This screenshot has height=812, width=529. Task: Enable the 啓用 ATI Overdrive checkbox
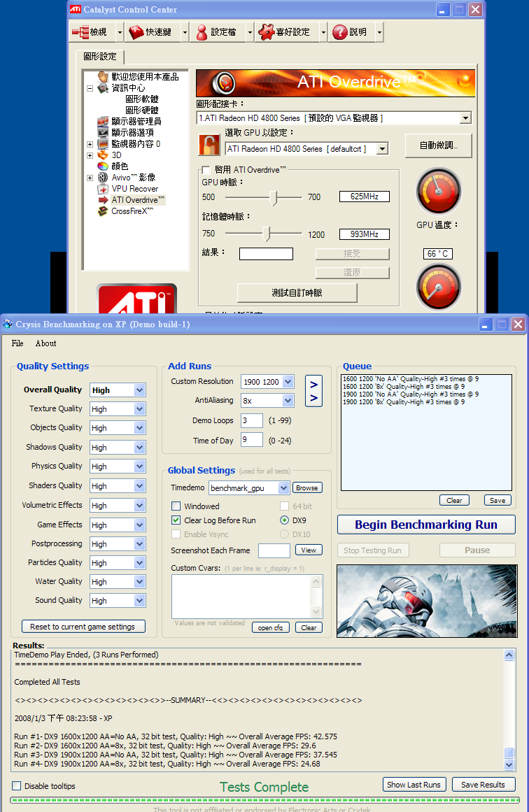[x=206, y=169]
